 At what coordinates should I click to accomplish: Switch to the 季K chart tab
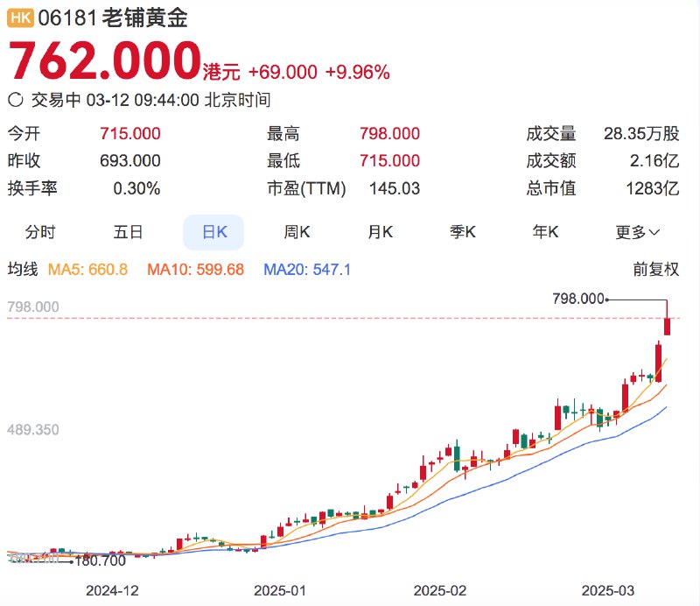click(x=463, y=232)
